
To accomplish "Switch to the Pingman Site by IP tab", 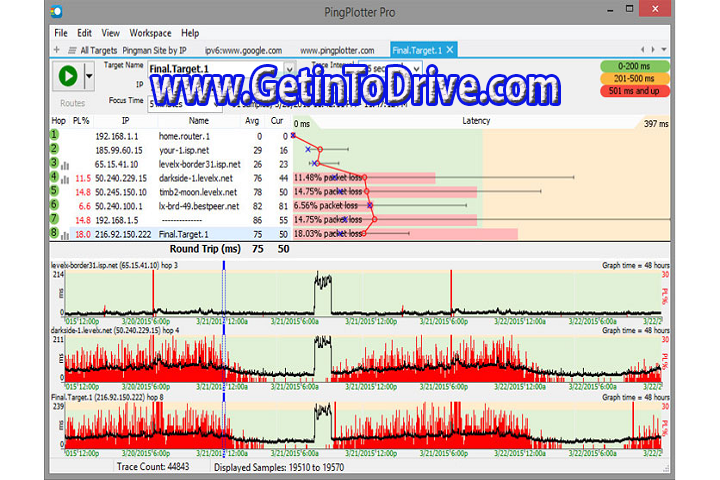I will tap(154, 51).
